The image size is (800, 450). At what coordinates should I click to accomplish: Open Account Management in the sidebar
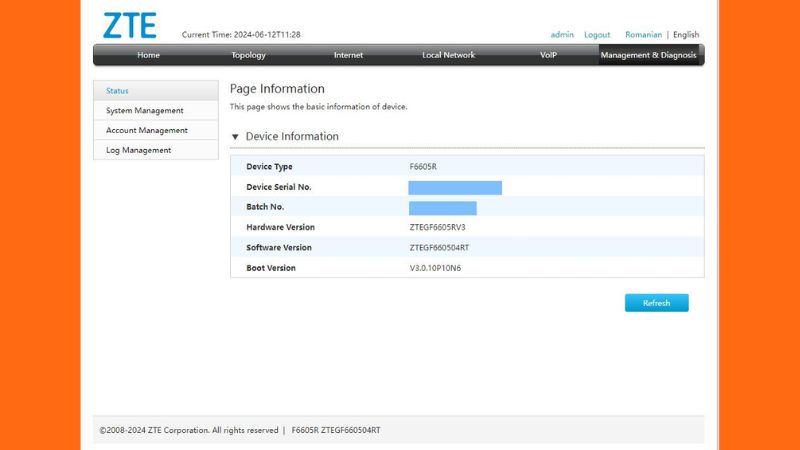point(156,131)
